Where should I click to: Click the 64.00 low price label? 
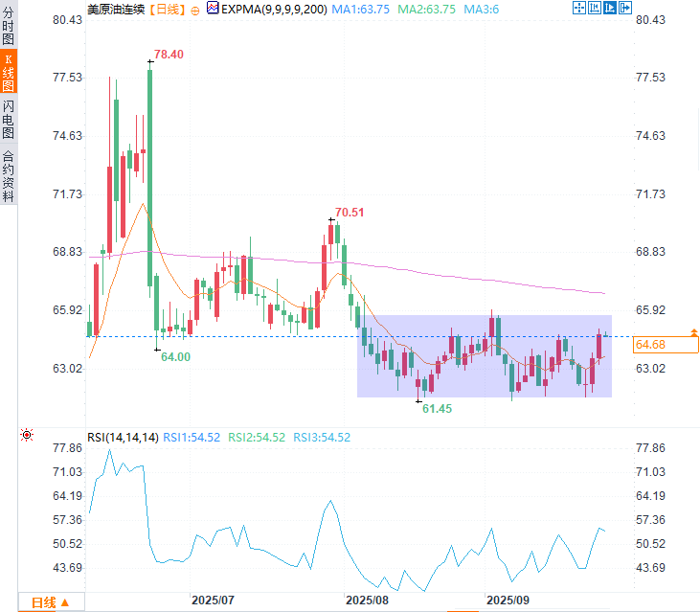click(175, 357)
